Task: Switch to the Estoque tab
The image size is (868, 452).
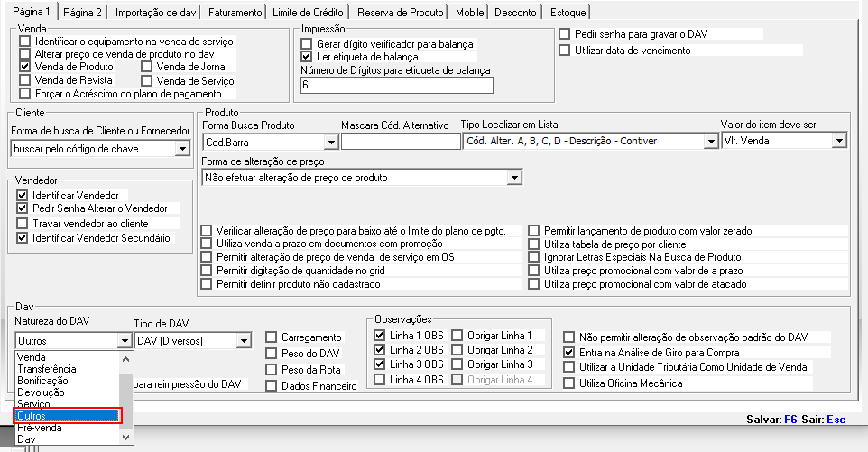Action: click(x=568, y=12)
